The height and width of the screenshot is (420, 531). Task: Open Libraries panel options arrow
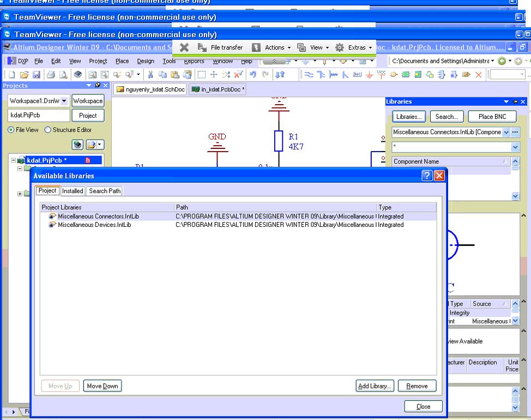point(506,101)
